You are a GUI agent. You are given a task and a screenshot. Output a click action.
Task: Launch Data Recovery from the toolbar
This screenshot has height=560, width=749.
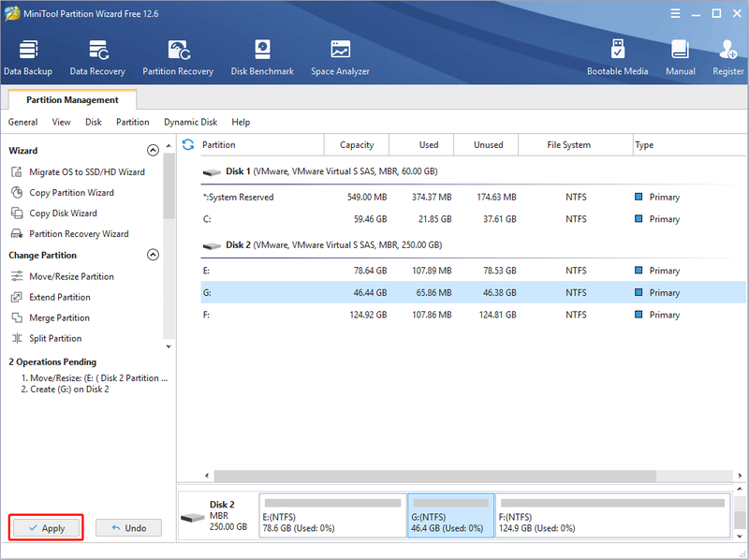[x=97, y=58]
